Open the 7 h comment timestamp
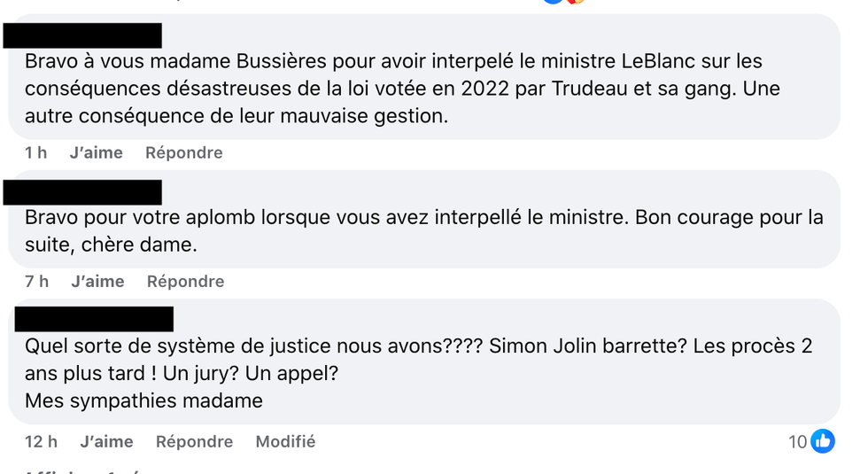This screenshot has height=474, width=868. click(36, 281)
